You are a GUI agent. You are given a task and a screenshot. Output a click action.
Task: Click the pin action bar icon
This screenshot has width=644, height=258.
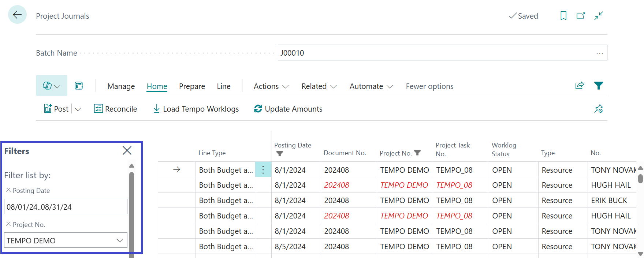pos(598,109)
